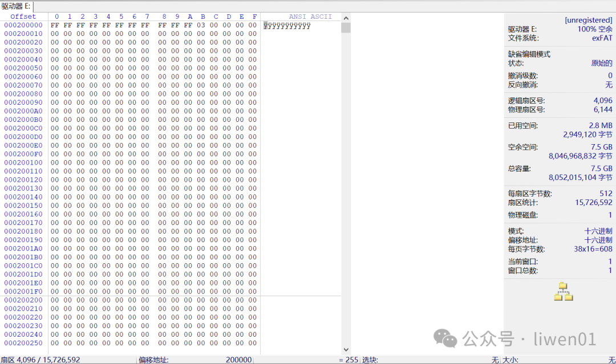The width and height of the screenshot is (616, 364).
Task: Click the 反向撤消 value 无
Action: [x=609, y=84]
